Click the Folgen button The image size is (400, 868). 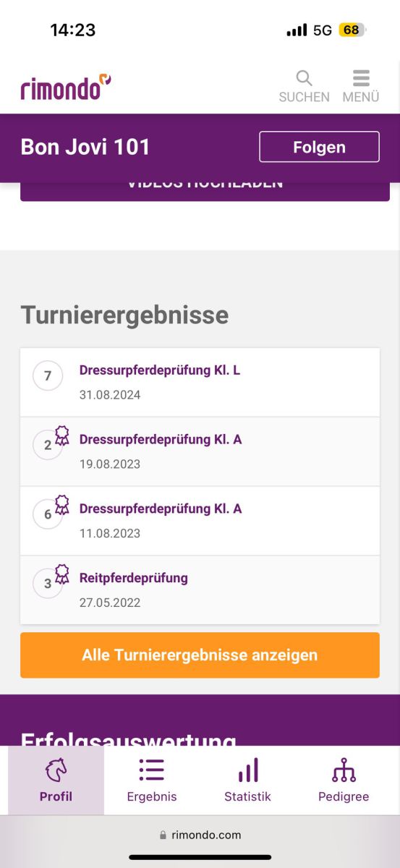pos(319,147)
